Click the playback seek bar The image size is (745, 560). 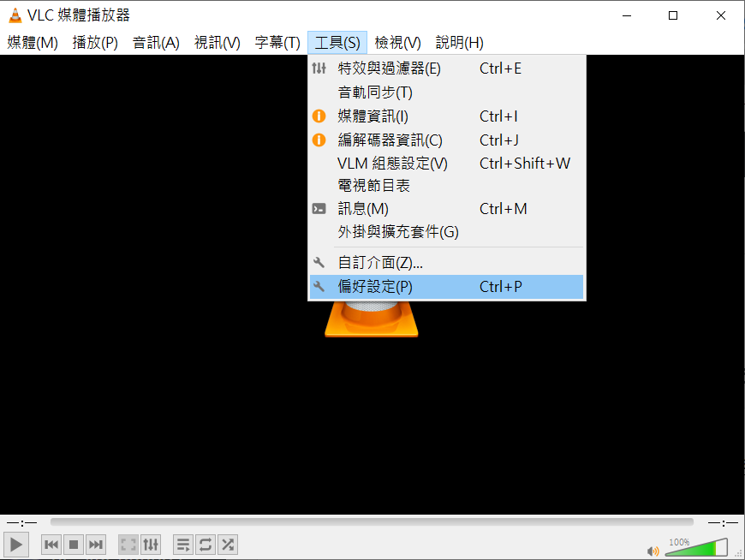[372, 522]
